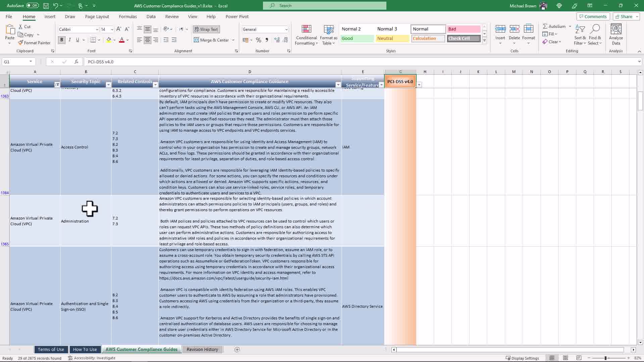Click the Analyze Data icon
Image resolution: width=644 pixels, height=362 pixels.
click(x=616, y=35)
